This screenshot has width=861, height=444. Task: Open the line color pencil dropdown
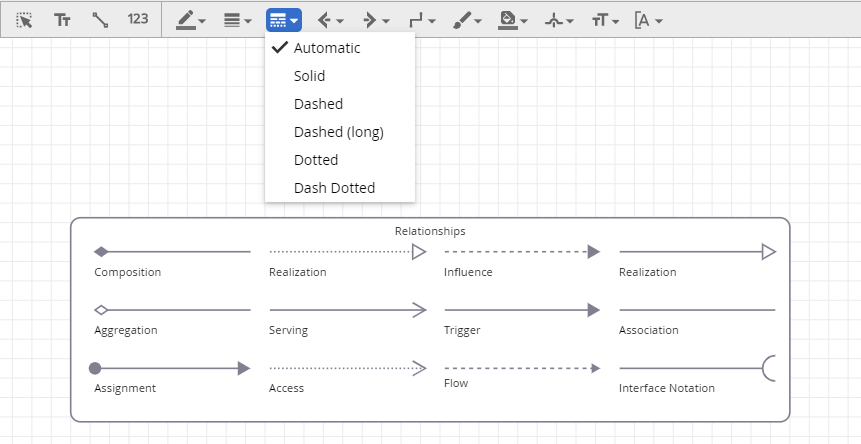pyautogui.click(x=191, y=19)
